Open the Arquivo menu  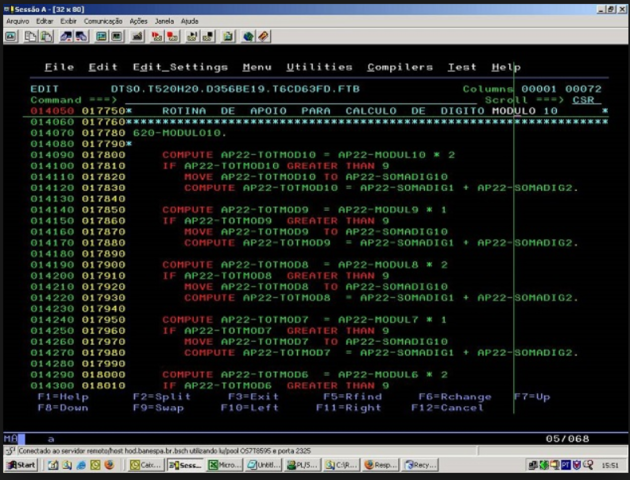point(18,21)
